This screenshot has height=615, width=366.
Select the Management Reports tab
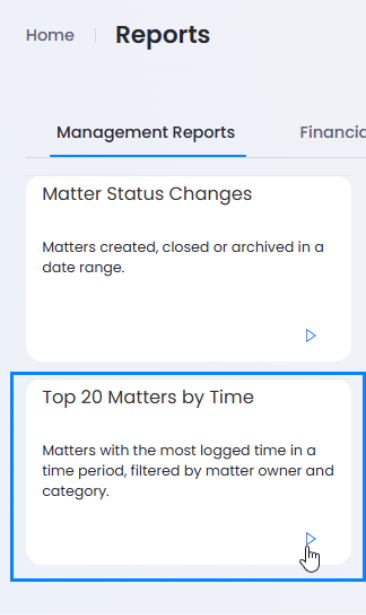tap(146, 133)
